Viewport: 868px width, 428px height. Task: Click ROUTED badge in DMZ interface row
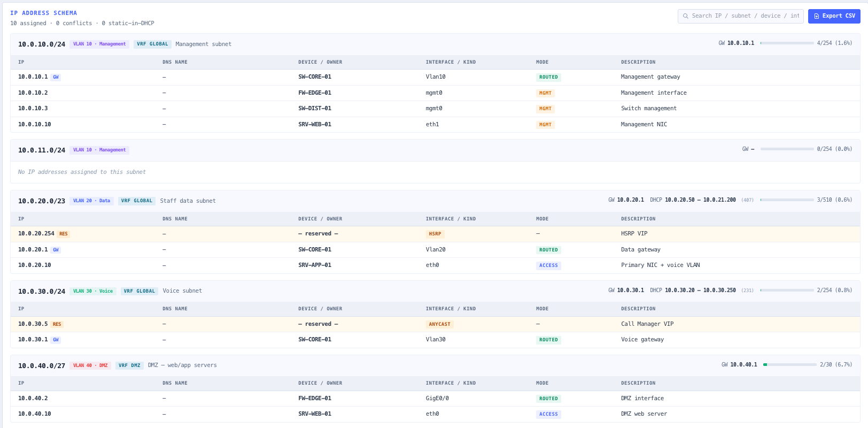[548, 399]
